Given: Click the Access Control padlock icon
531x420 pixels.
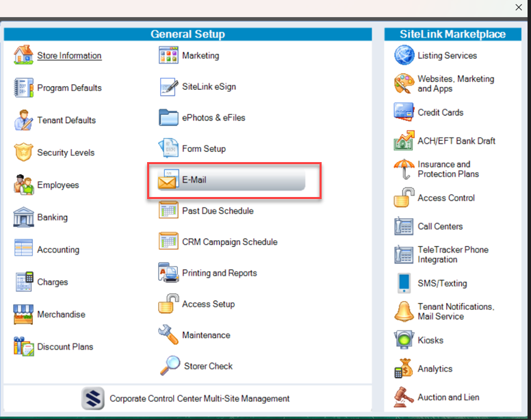Looking at the screenshot, I should (404, 197).
